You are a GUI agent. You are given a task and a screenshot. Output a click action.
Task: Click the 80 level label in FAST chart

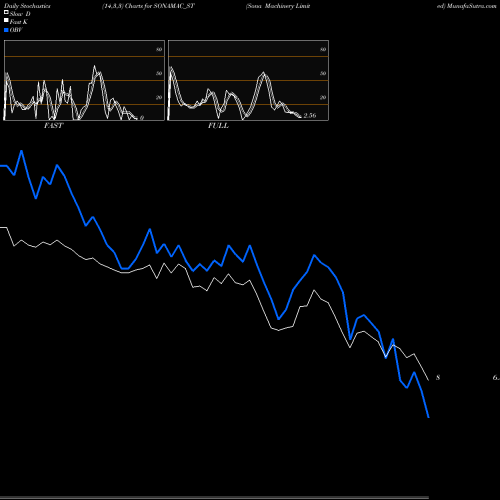(x=159, y=49)
